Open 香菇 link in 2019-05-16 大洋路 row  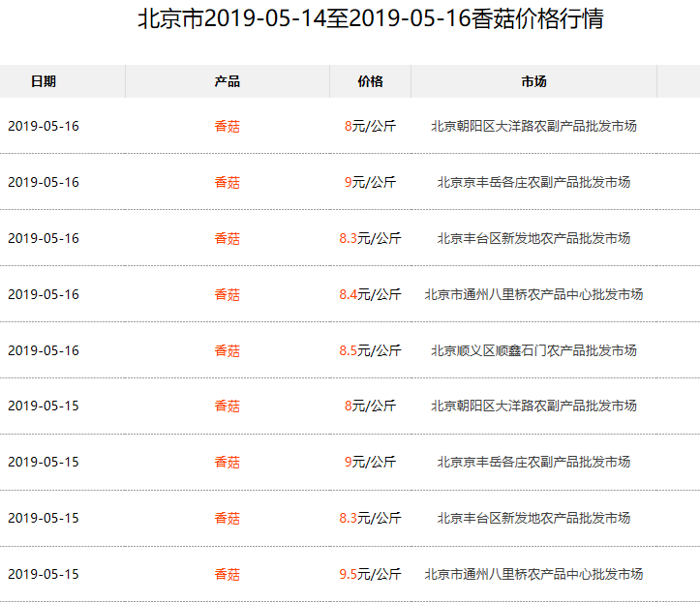click(228, 126)
